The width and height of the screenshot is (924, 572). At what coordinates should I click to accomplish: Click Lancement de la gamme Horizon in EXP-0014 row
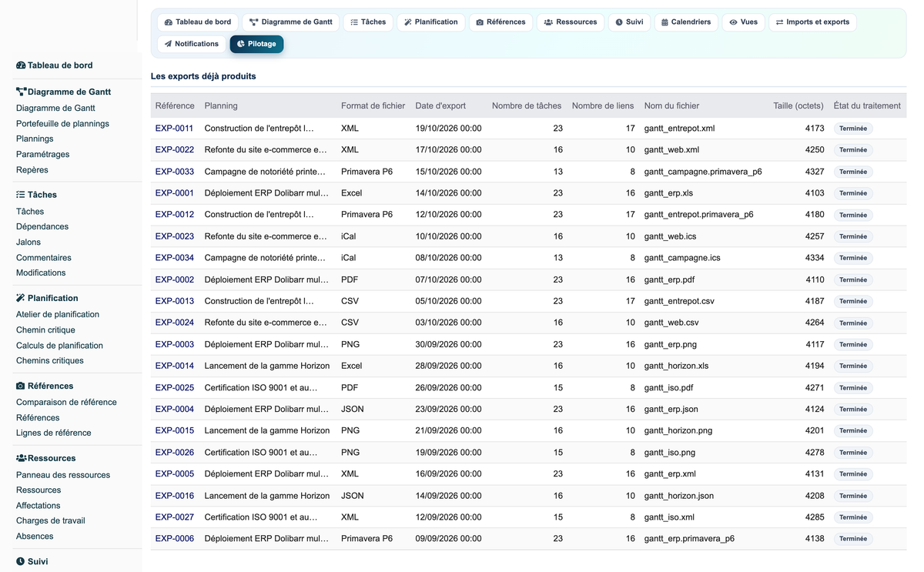pos(267,366)
